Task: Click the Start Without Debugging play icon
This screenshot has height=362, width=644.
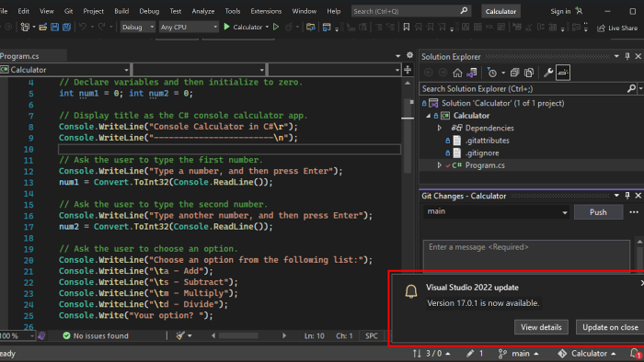Action: click(x=276, y=27)
